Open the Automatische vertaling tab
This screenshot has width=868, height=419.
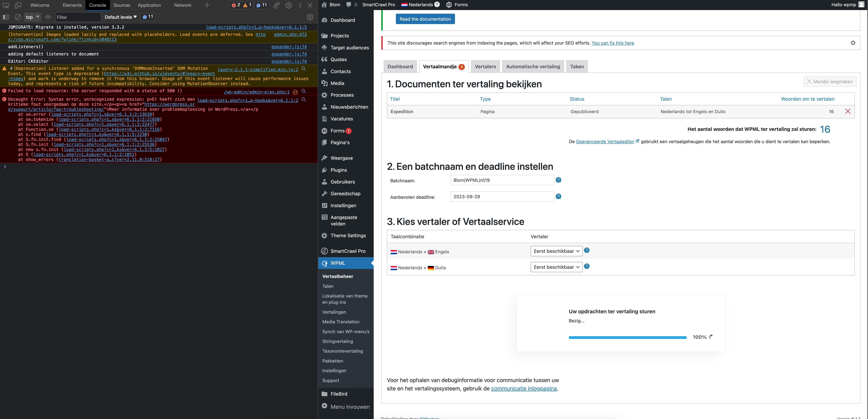tap(533, 67)
